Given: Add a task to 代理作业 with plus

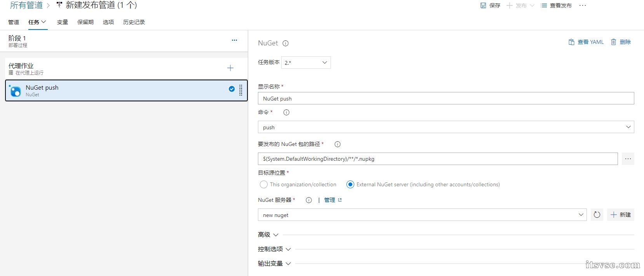Looking at the screenshot, I should (230, 68).
